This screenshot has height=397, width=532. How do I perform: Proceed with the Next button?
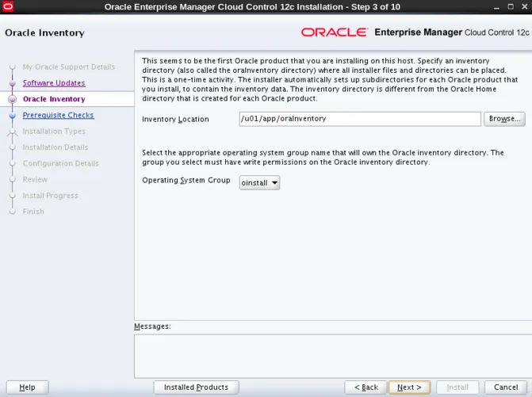[x=409, y=387]
